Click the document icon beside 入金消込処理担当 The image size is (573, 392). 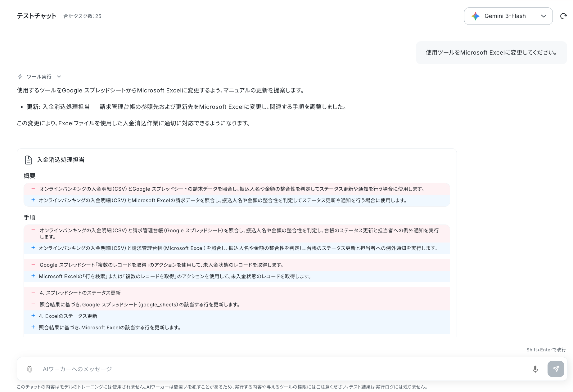28,160
